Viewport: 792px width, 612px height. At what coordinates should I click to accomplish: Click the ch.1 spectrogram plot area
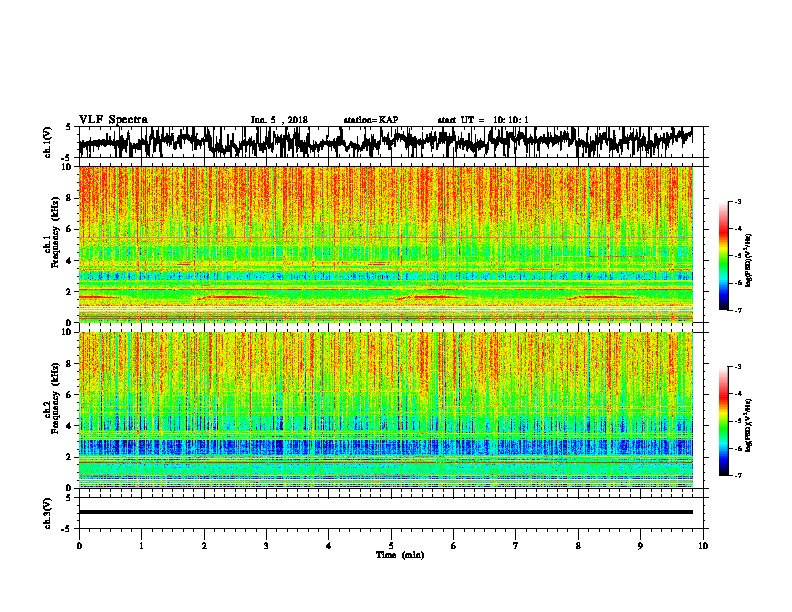click(385, 244)
